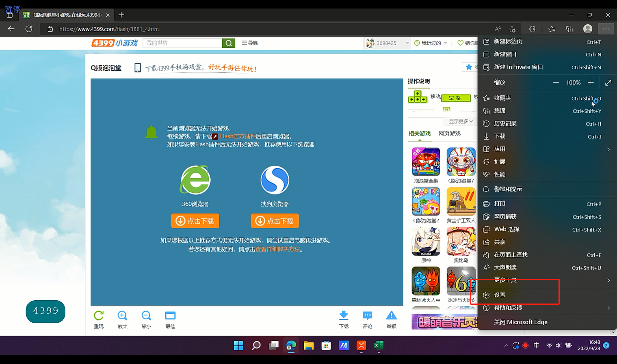Click the 我的世界 search input field
This screenshot has width=617, height=364.
coord(182,43)
